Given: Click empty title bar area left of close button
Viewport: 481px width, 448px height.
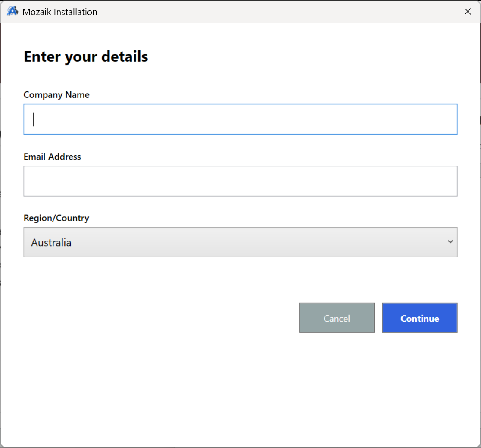Looking at the screenshot, I should click(x=302, y=12).
